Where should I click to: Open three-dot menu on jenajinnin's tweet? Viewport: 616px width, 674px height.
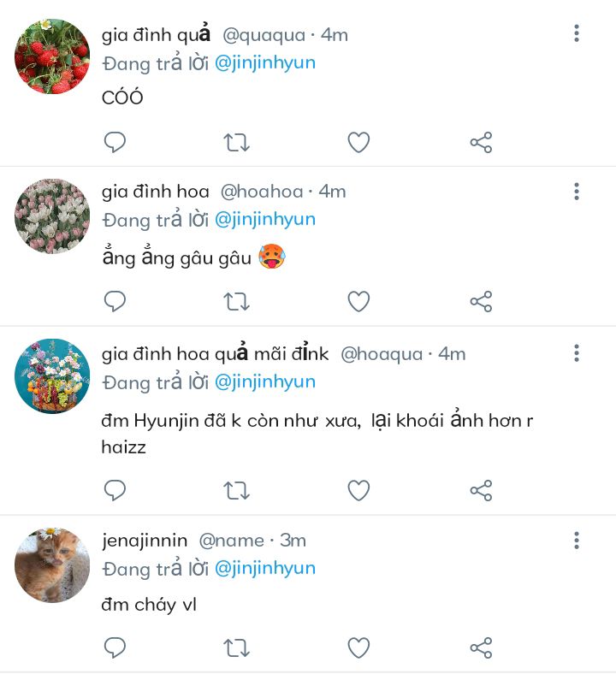[577, 541]
